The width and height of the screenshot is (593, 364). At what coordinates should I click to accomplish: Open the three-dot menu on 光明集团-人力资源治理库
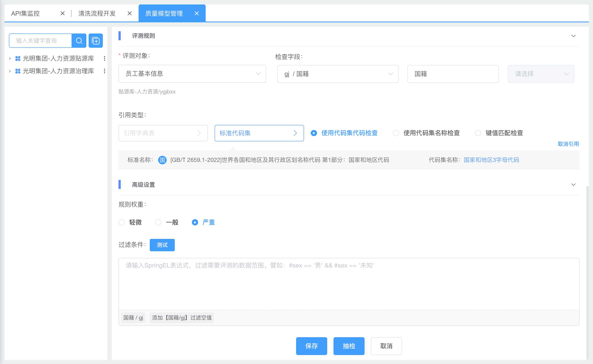104,71
